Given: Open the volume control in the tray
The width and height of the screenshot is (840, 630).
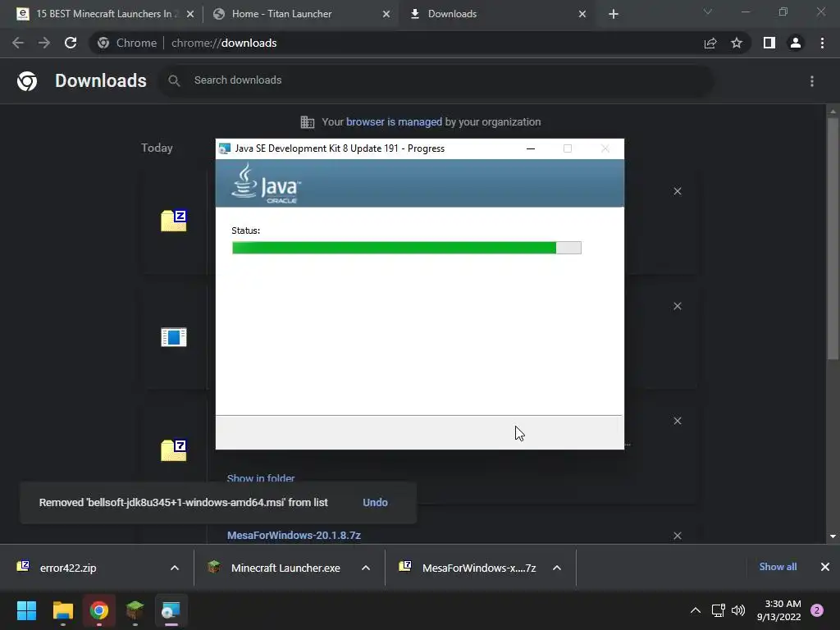Looking at the screenshot, I should pyautogui.click(x=738, y=610).
